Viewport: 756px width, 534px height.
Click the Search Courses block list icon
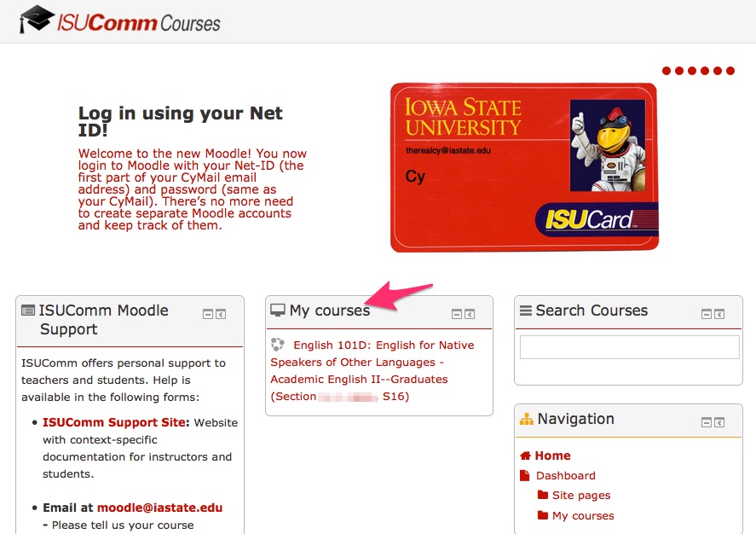526,311
